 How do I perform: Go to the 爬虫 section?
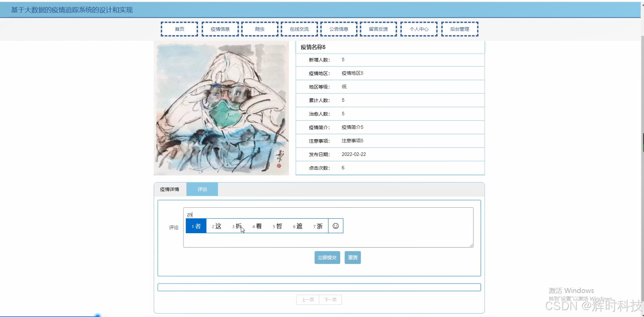259,29
